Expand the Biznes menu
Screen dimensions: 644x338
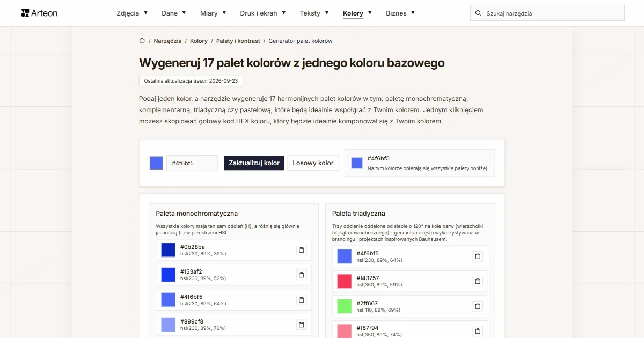click(x=400, y=13)
